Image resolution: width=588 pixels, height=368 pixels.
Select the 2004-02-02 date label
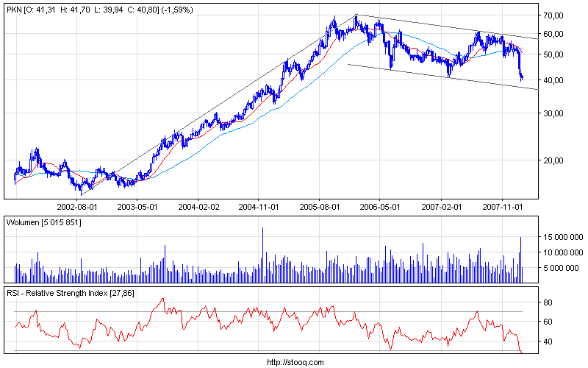(x=198, y=207)
